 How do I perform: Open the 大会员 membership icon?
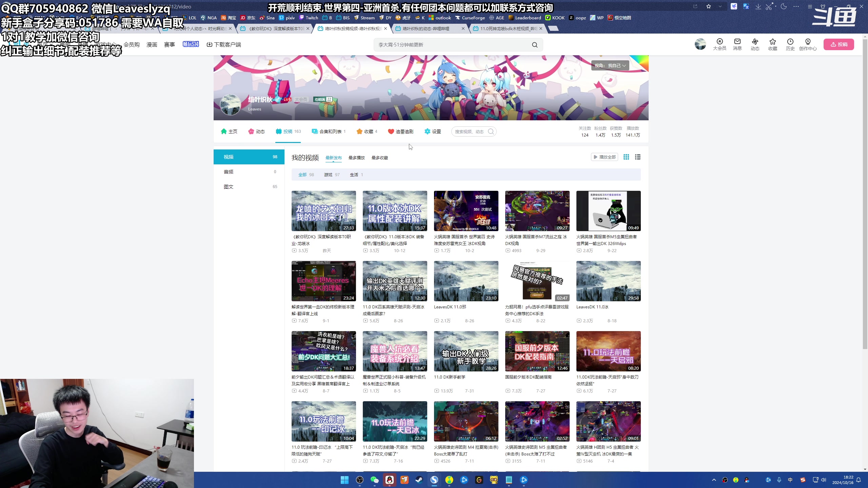(x=719, y=44)
